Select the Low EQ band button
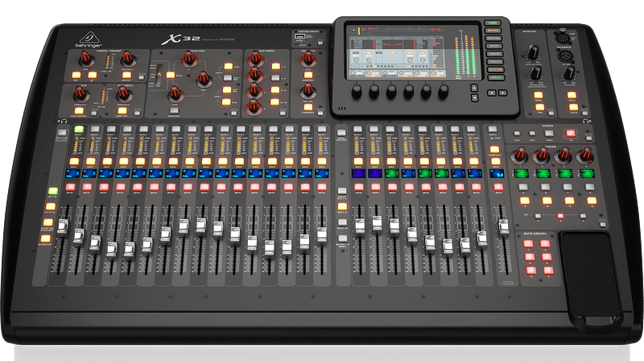 tap(226, 102)
